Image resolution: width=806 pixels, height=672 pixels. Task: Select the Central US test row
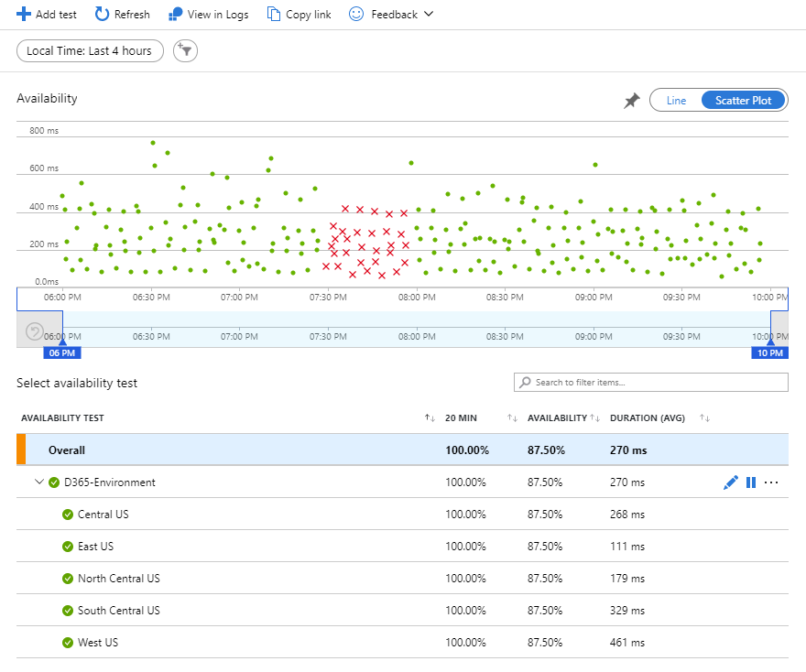103,515
